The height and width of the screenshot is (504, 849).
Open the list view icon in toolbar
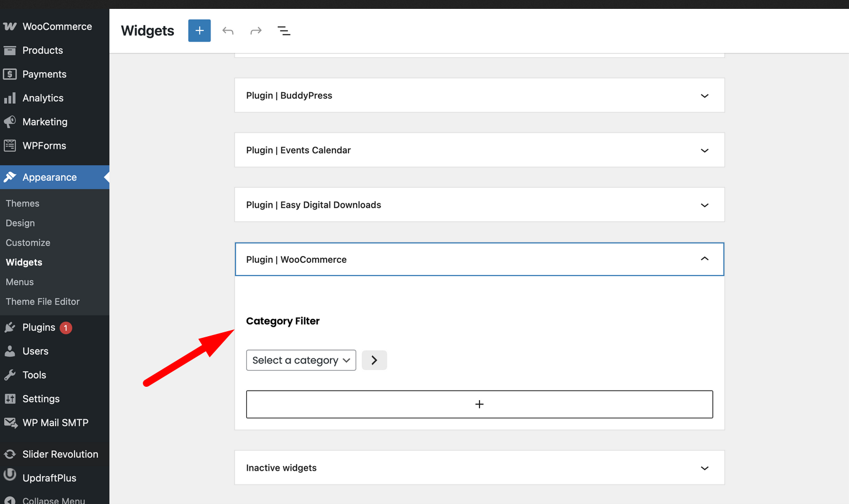[x=284, y=31]
